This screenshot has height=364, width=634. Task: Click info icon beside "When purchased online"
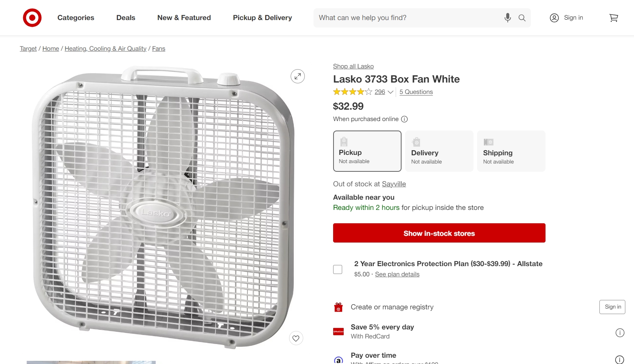(404, 119)
